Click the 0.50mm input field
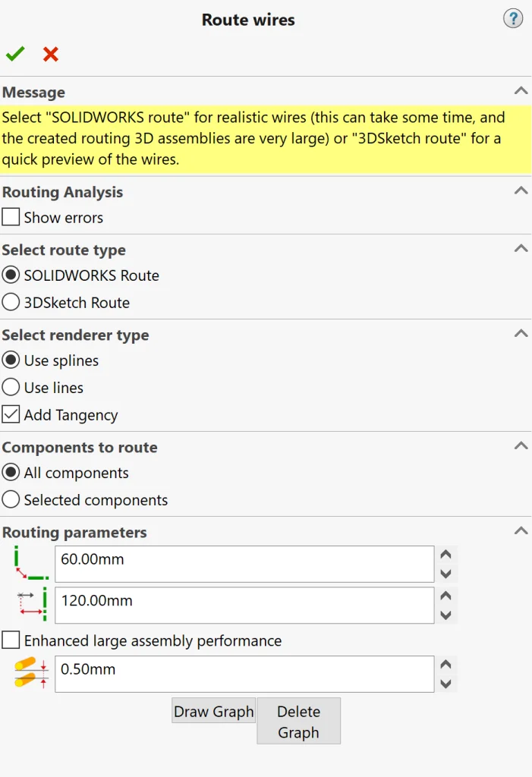532x777 pixels. pyautogui.click(x=243, y=674)
